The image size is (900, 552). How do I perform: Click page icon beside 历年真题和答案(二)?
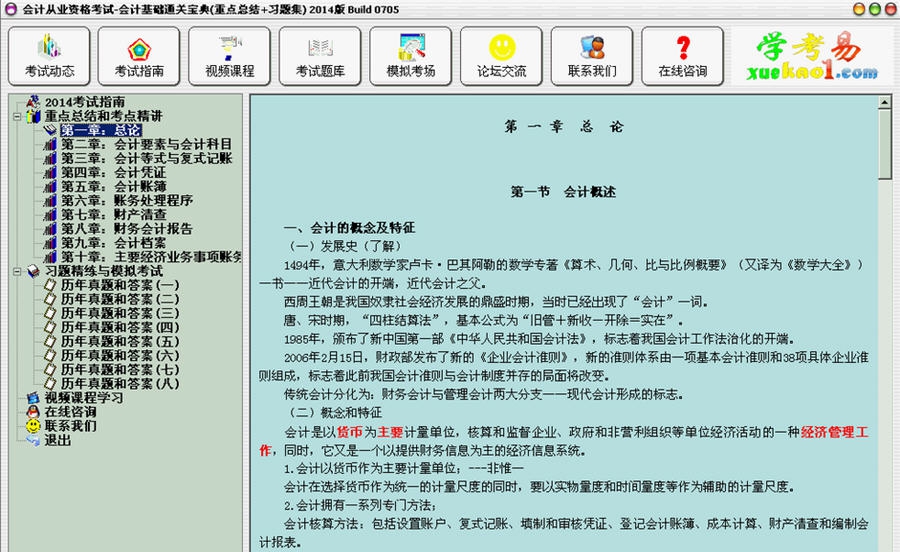[51, 299]
